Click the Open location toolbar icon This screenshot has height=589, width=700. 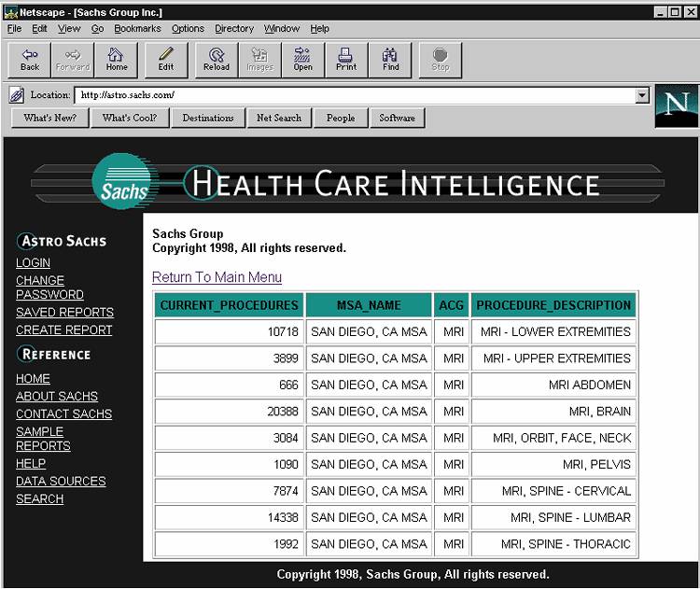click(303, 60)
